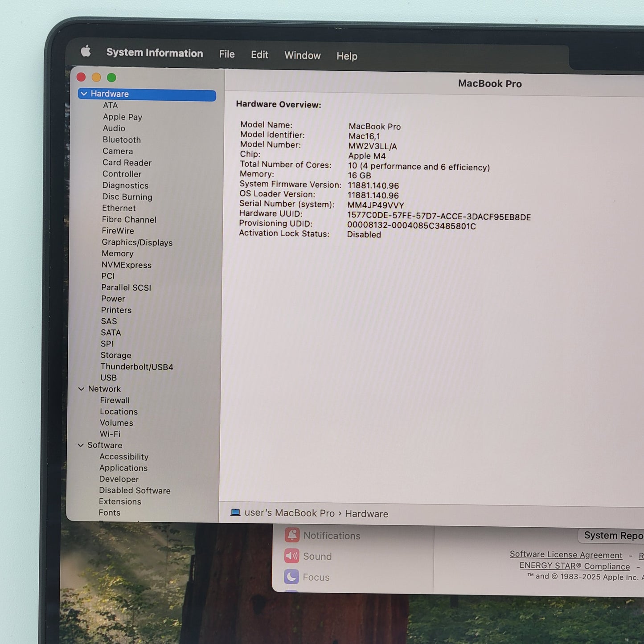The image size is (644, 644).
Task: Collapse the Network section chevron
Action: [x=81, y=389]
